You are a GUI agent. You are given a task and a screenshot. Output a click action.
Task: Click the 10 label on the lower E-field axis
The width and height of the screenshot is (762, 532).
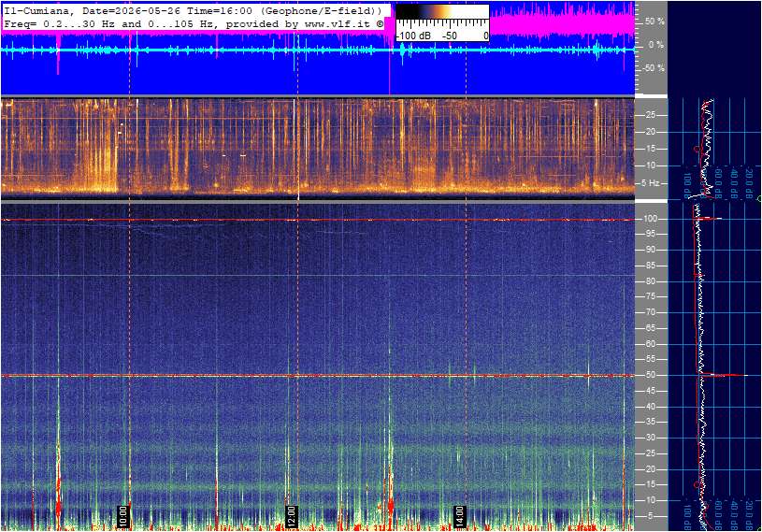point(650,500)
